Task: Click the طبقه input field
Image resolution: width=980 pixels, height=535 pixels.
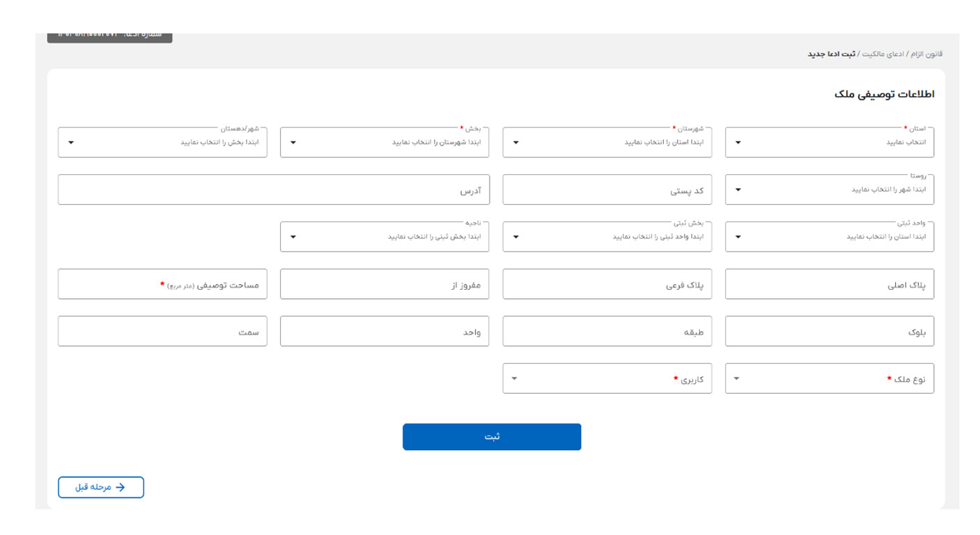Action: [x=607, y=332]
